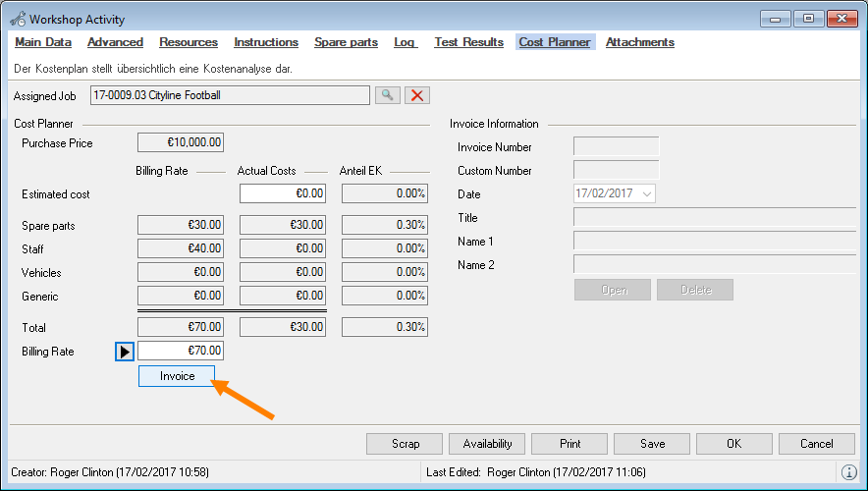
Task: Click the Workshop Activity title bar icon
Action: pos(17,19)
